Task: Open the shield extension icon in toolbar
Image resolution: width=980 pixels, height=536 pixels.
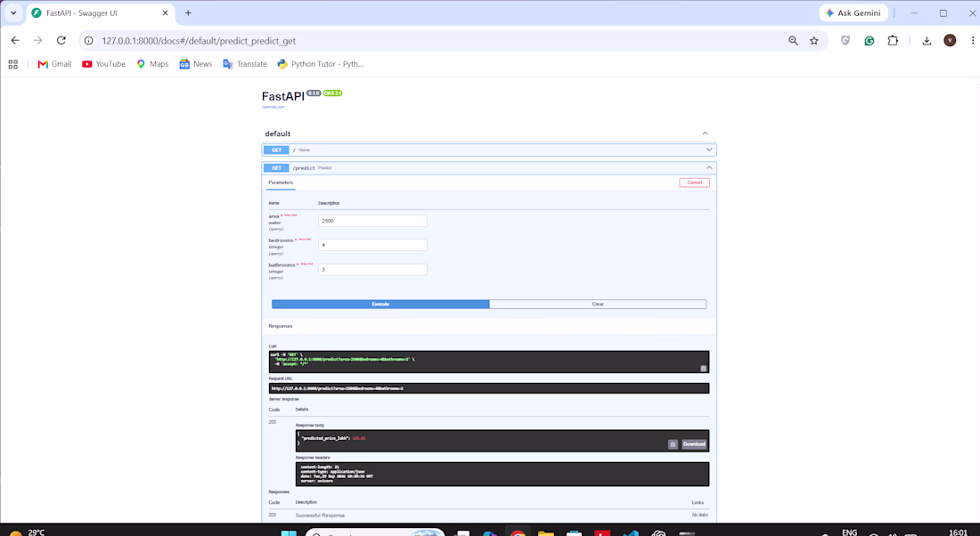Action: point(845,41)
